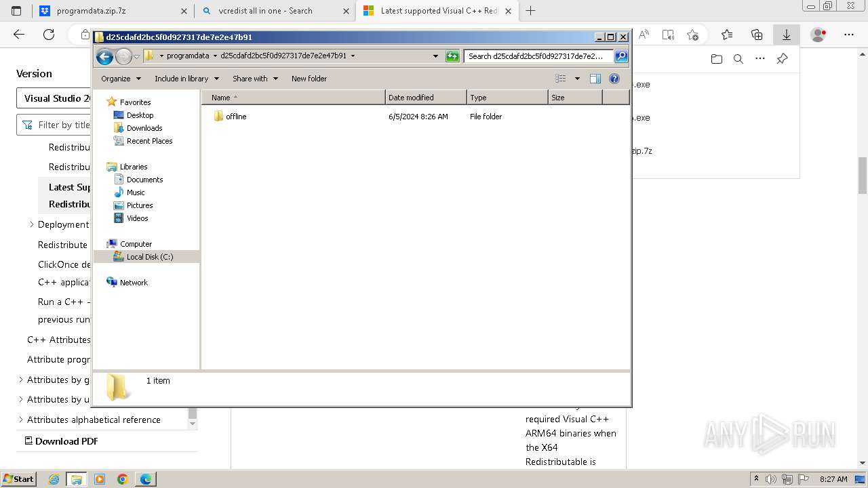
Task: Open the address bar history dropdown
Action: click(x=435, y=56)
